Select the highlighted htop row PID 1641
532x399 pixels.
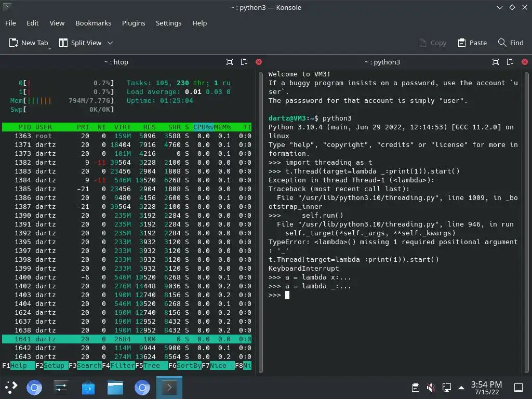click(x=127, y=339)
